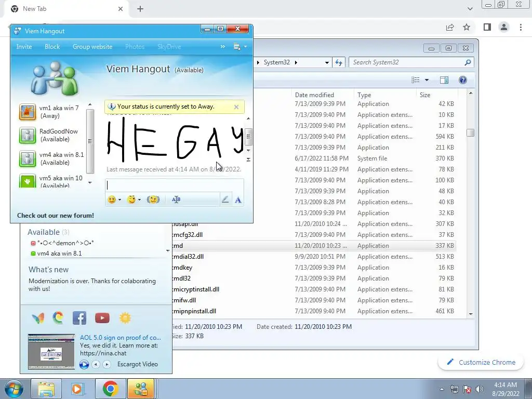Click the Explorer vertical scrollbar thumb

click(x=470, y=132)
